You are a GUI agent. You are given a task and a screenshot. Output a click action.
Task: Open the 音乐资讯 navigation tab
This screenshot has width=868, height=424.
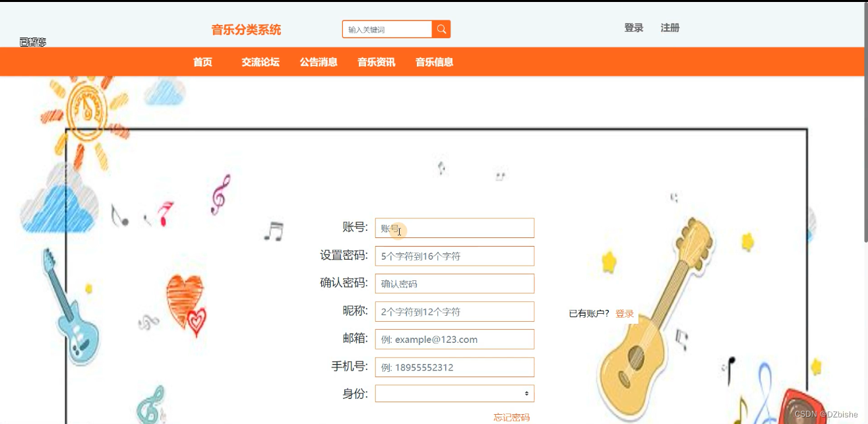tap(377, 62)
